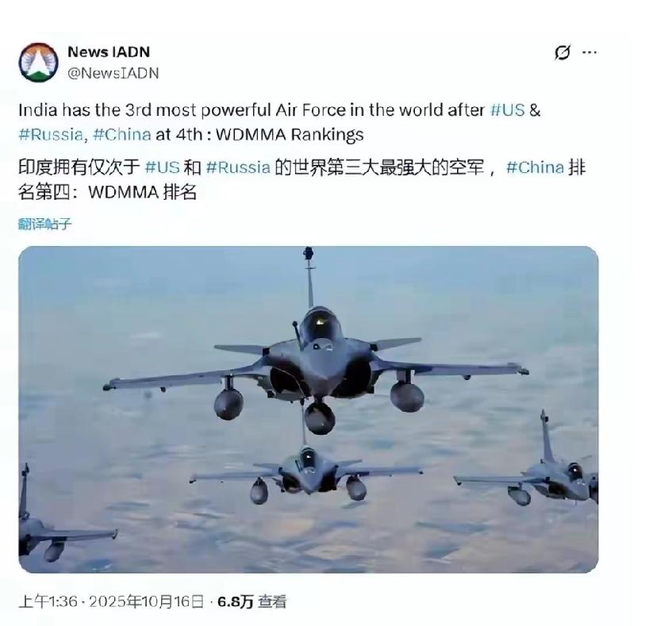
Task: Open the three-dot more options menu
Action: tap(589, 52)
